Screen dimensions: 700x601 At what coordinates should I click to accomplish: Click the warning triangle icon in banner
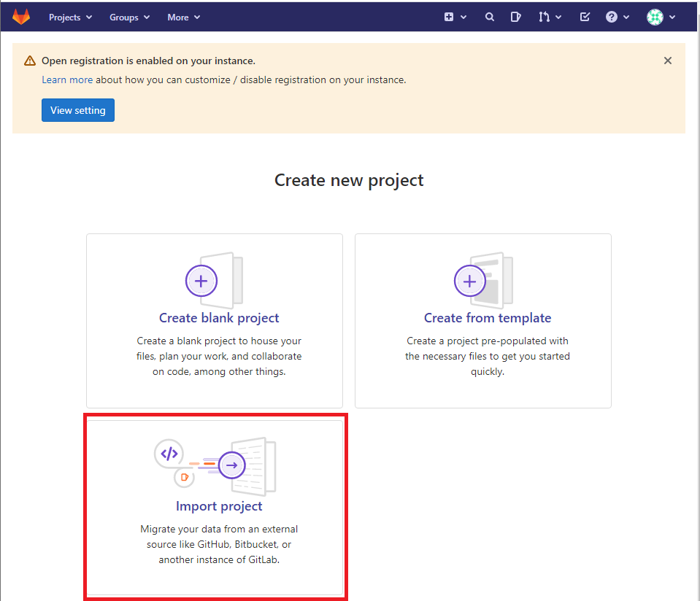pyautogui.click(x=30, y=61)
